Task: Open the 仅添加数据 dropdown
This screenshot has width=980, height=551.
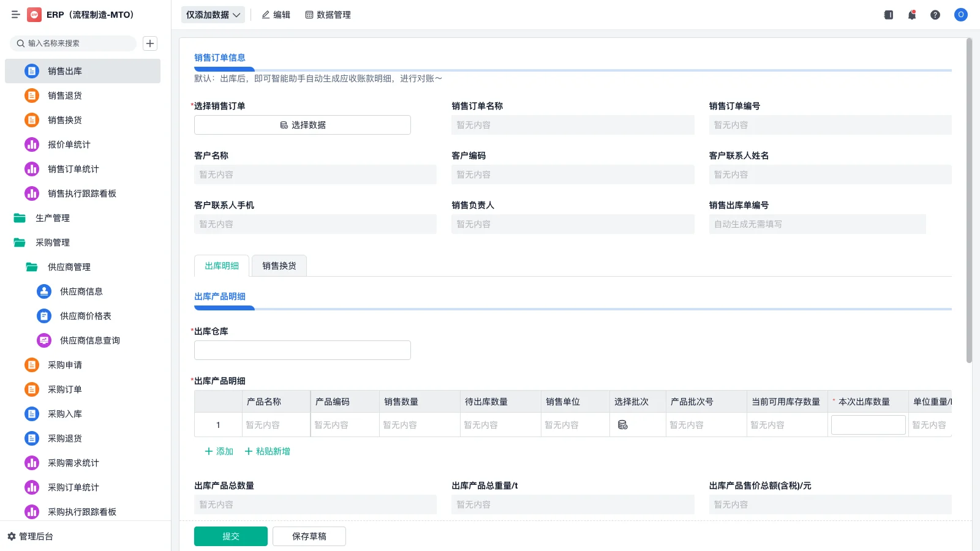Action: pyautogui.click(x=212, y=14)
